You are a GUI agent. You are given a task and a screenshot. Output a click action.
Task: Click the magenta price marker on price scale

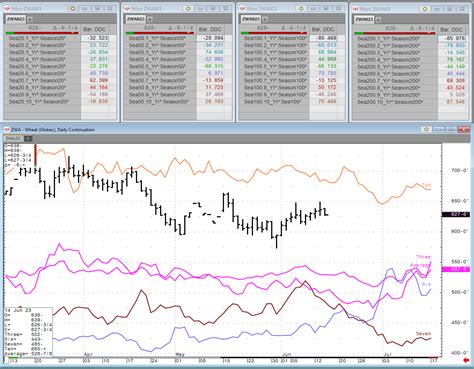point(456,269)
